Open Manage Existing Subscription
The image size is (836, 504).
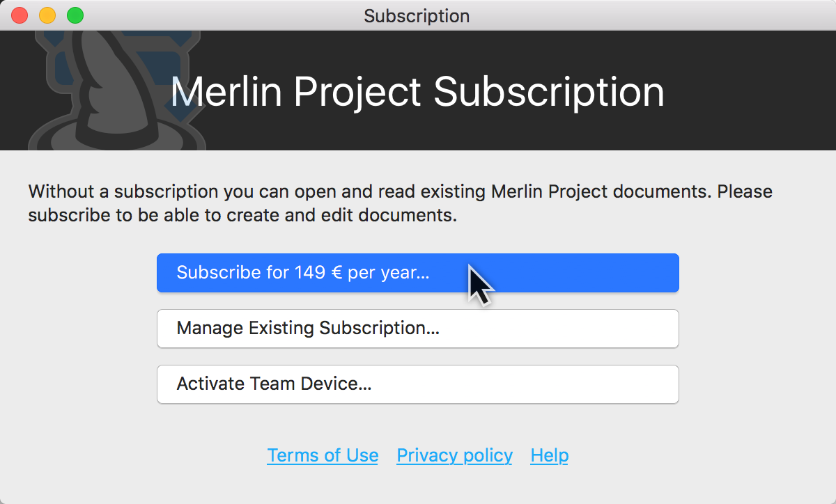click(x=418, y=328)
